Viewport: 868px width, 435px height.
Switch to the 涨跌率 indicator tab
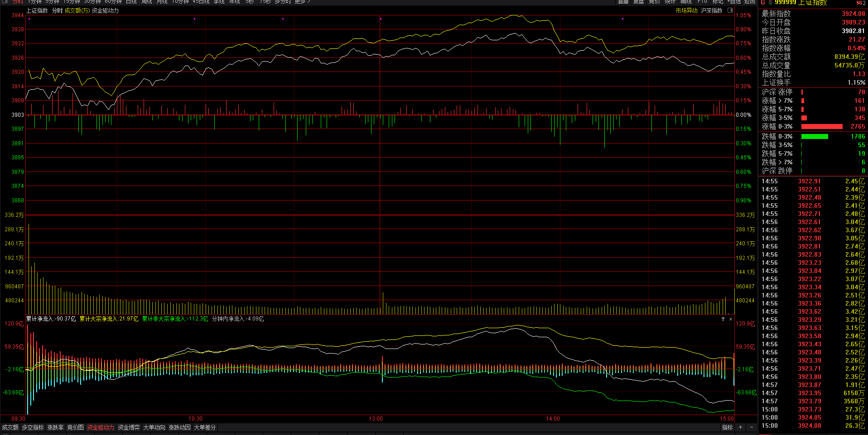pyautogui.click(x=56, y=427)
